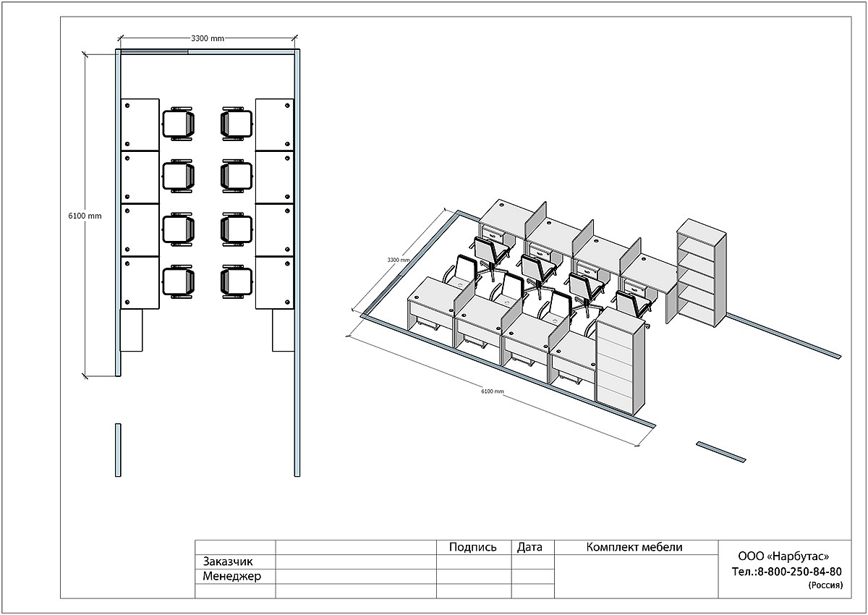Click the empty field next to Заказчик
Screen dimensions: 868x615
(356, 562)
